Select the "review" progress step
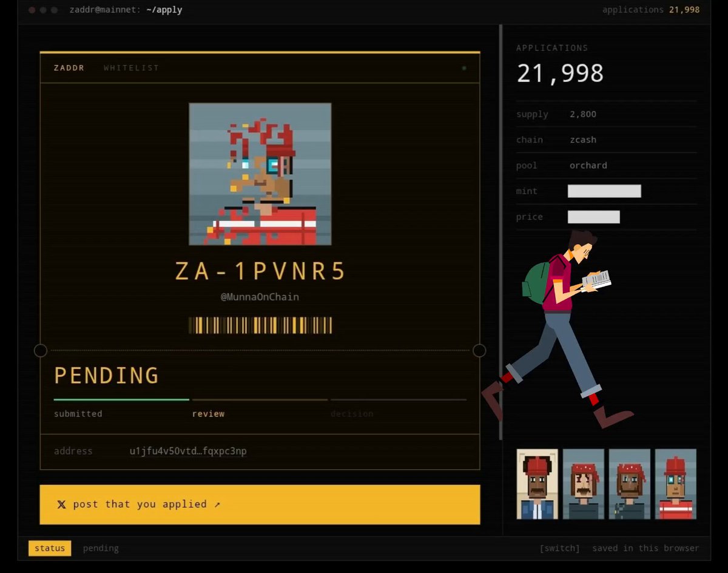The height and width of the screenshot is (573, 728). (x=208, y=414)
